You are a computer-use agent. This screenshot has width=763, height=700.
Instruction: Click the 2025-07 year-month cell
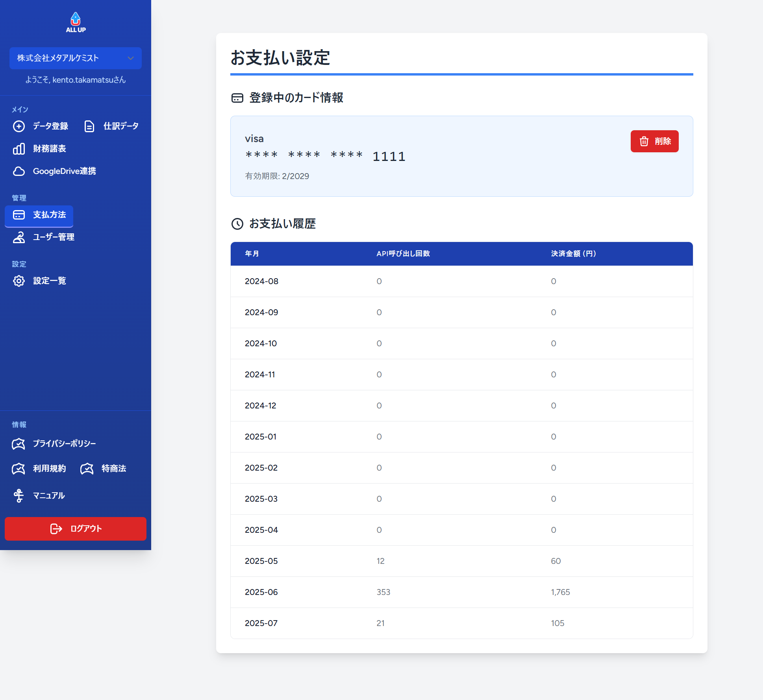261,623
